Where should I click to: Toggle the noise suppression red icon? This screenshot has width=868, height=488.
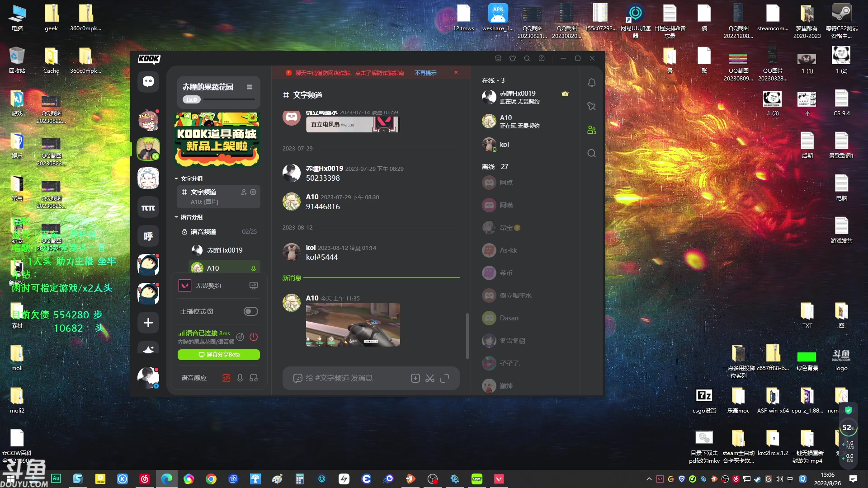pyautogui.click(x=226, y=378)
